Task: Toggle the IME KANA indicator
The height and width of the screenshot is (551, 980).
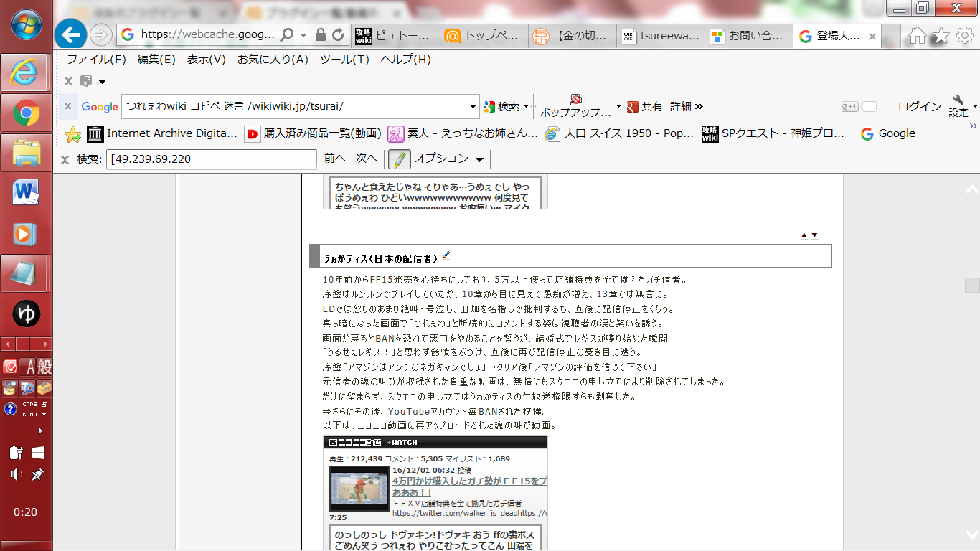Action: click(29, 414)
